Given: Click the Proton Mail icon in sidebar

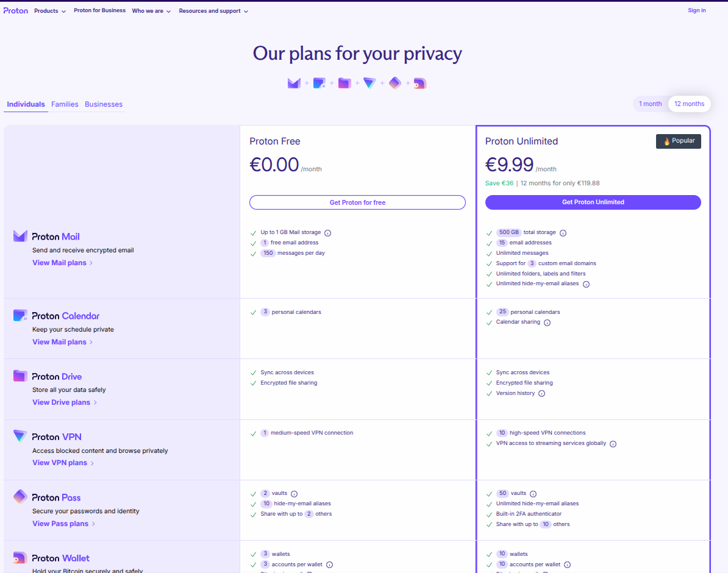Looking at the screenshot, I should [x=20, y=237].
